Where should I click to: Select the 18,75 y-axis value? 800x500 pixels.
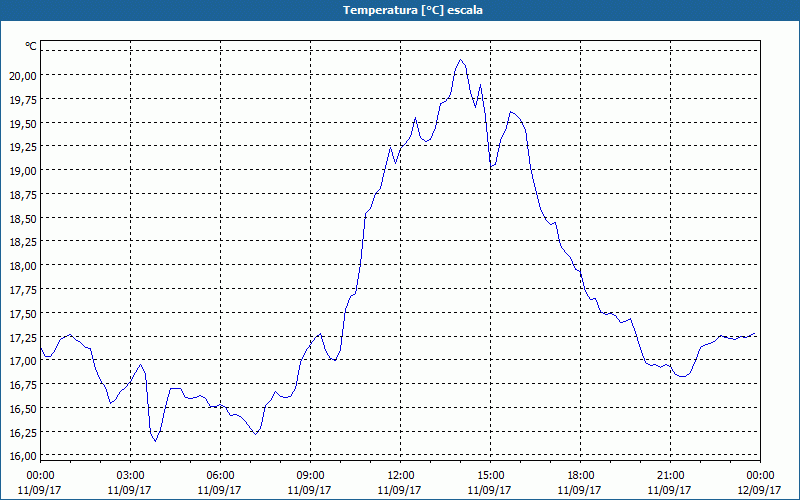coord(23,194)
